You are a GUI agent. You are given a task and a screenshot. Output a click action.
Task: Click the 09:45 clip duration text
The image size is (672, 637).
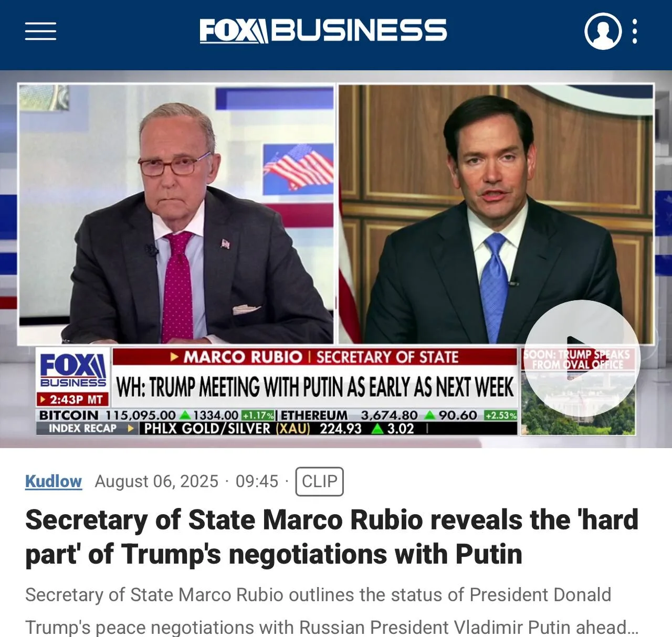point(257,481)
